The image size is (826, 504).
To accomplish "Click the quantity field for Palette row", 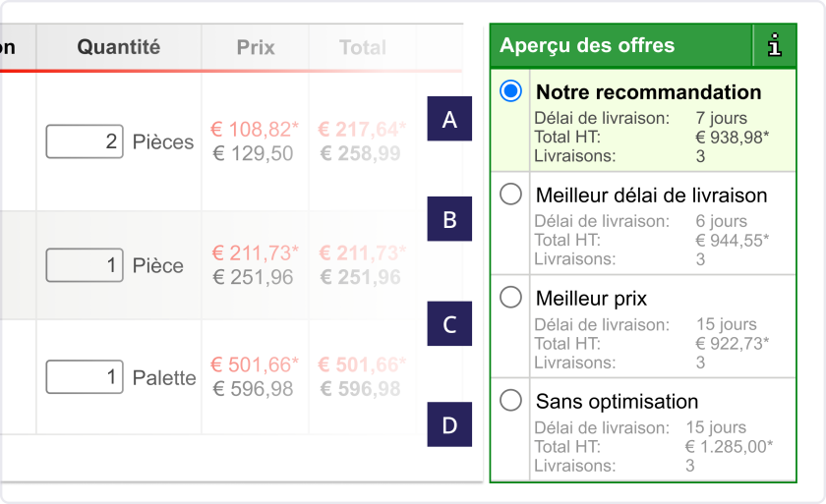I will pos(85,376).
